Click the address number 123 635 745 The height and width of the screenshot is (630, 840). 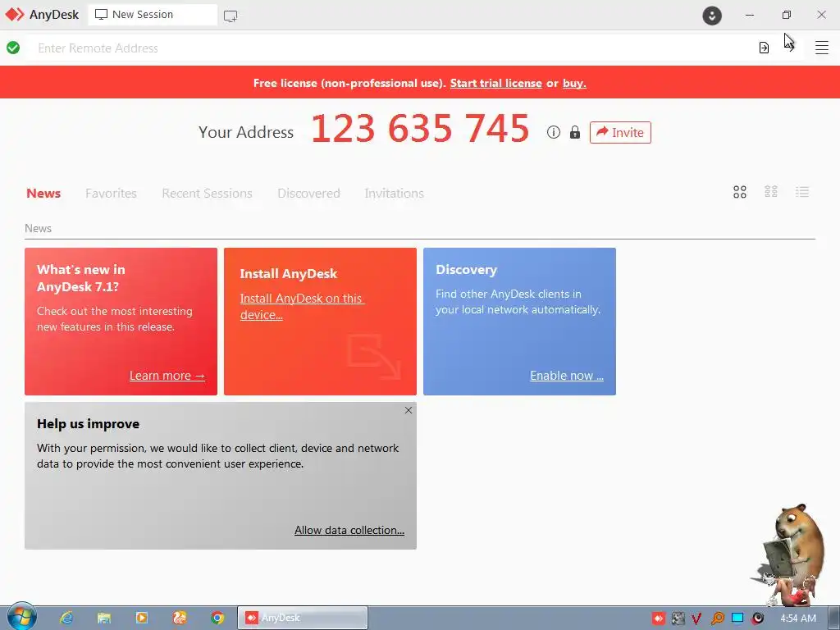[x=420, y=129]
